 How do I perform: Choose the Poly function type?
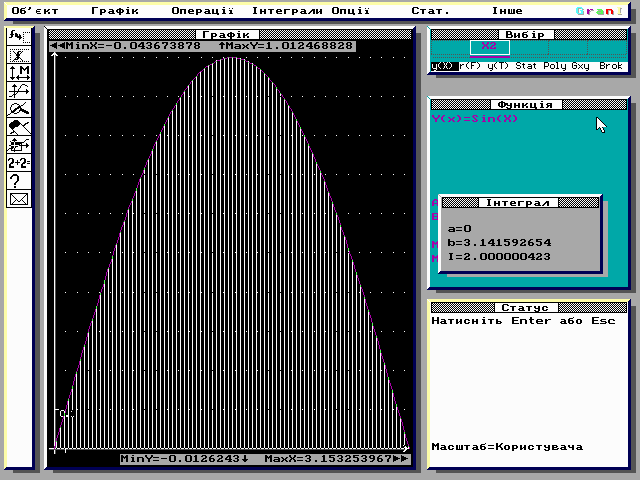click(554, 66)
